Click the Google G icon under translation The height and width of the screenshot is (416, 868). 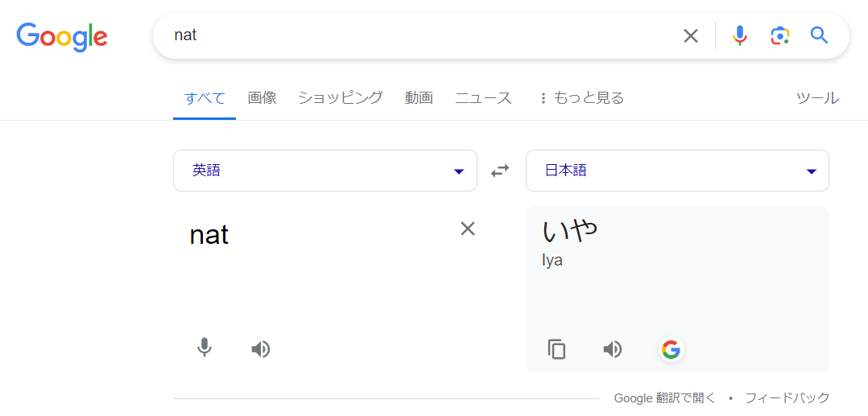point(671,349)
